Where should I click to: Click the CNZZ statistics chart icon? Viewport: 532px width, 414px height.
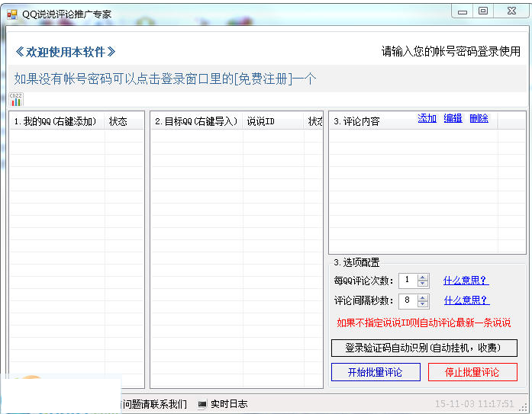[x=16, y=99]
